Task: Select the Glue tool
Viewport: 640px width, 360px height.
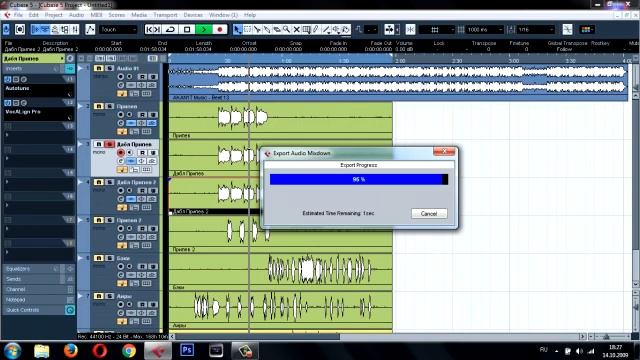Action: [x=267, y=29]
